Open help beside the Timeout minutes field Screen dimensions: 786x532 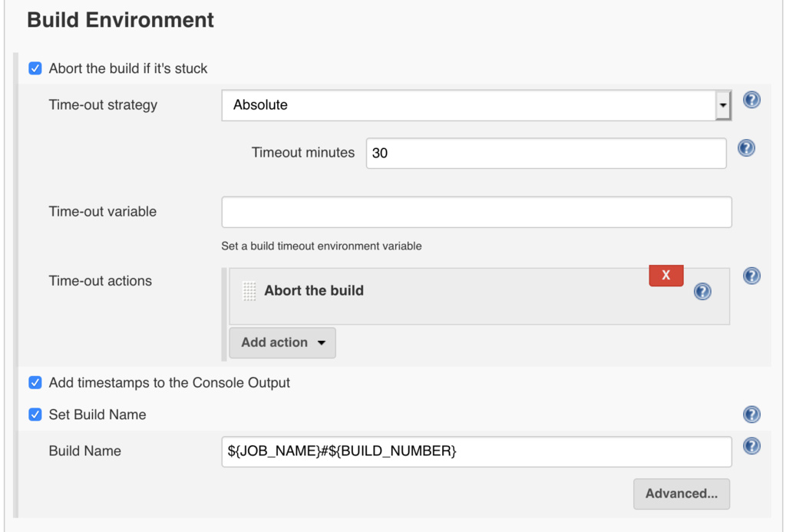pyautogui.click(x=746, y=148)
